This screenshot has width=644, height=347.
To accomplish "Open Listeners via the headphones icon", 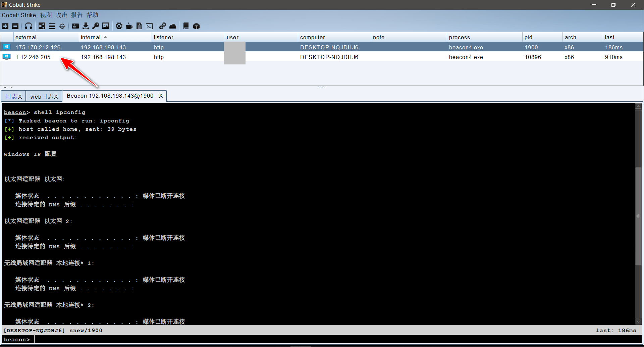I will tap(29, 26).
